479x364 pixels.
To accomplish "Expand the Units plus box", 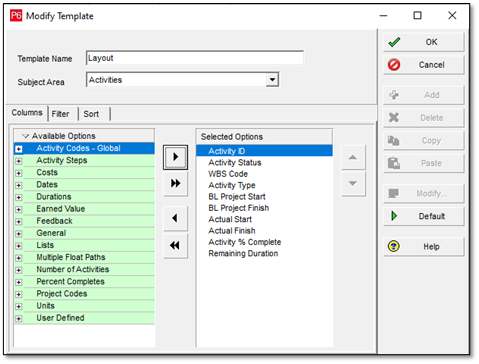I will [x=19, y=306].
